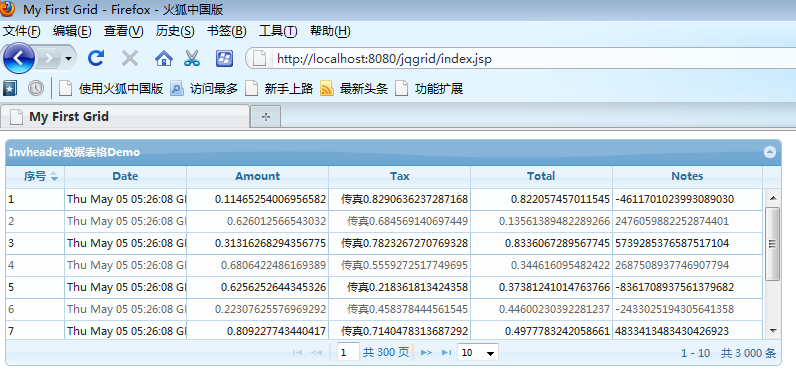
Task: Click Amount cell 0.6256252644345326
Action: click(x=257, y=287)
